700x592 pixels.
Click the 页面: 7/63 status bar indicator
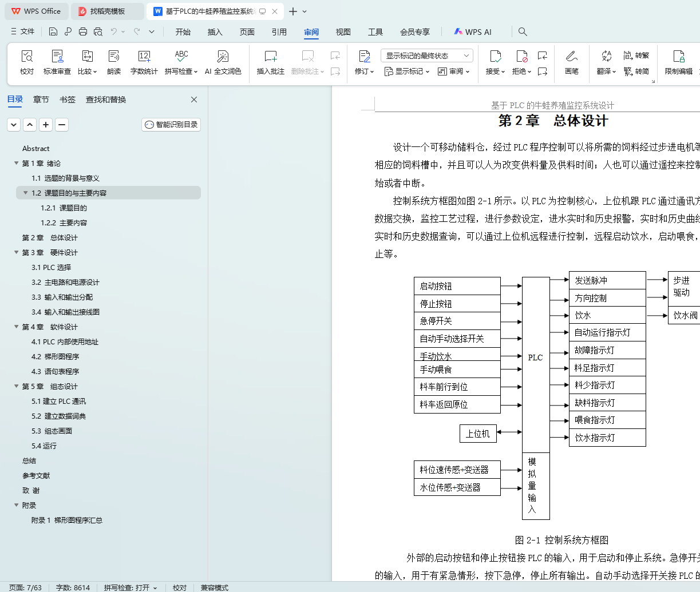[x=25, y=587]
